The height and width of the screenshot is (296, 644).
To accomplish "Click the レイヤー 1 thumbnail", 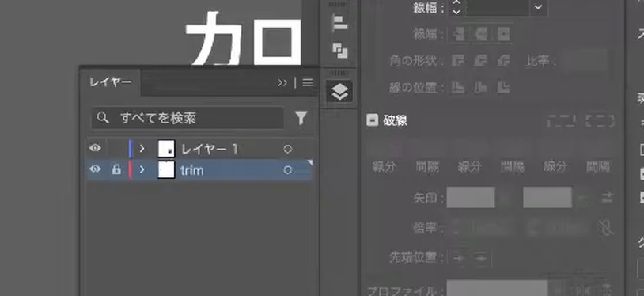I will 166,149.
